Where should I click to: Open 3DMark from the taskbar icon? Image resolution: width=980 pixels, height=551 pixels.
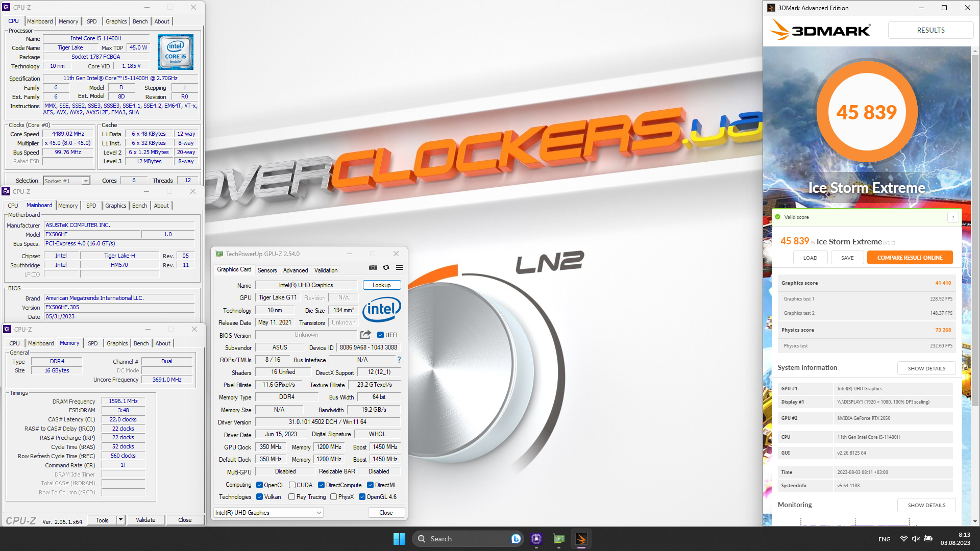point(581,539)
